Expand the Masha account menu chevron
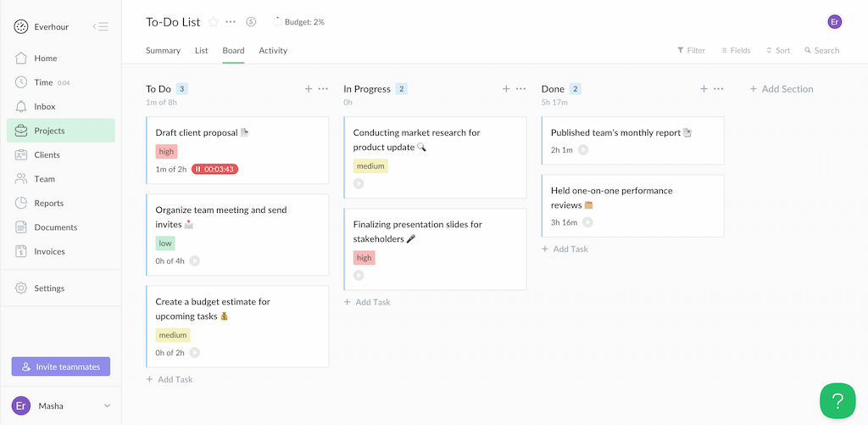 pyautogui.click(x=108, y=406)
